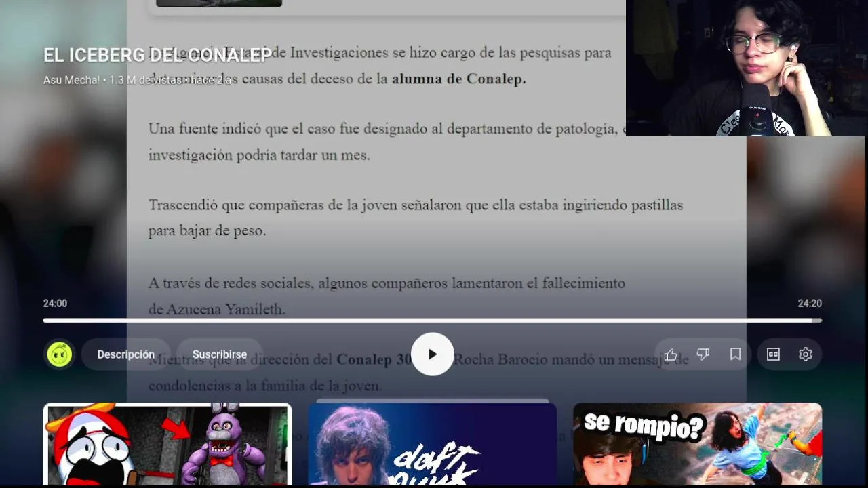The image size is (868, 488).
Task: Click the 24:00 elapsed time label
Action: [x=55, y=304]
